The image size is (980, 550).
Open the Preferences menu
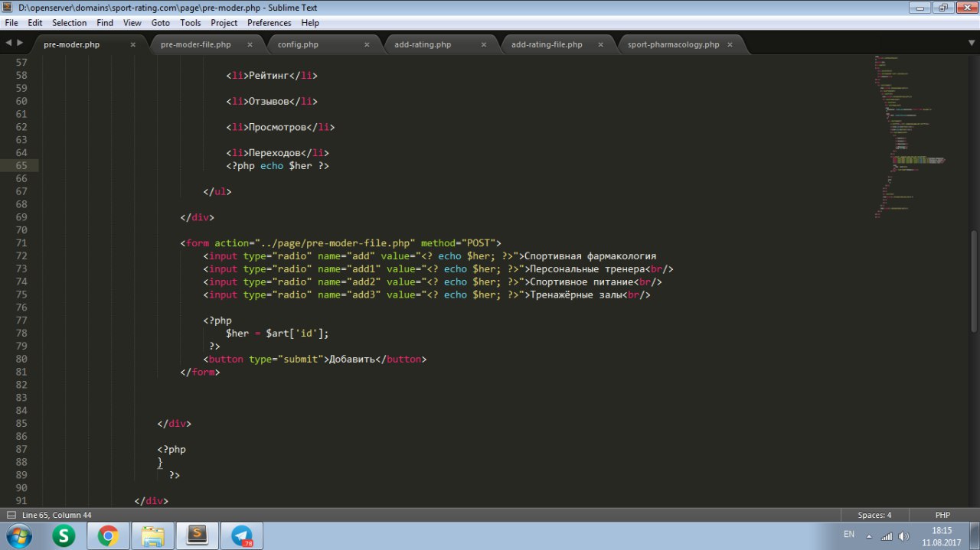pos(269,23)
